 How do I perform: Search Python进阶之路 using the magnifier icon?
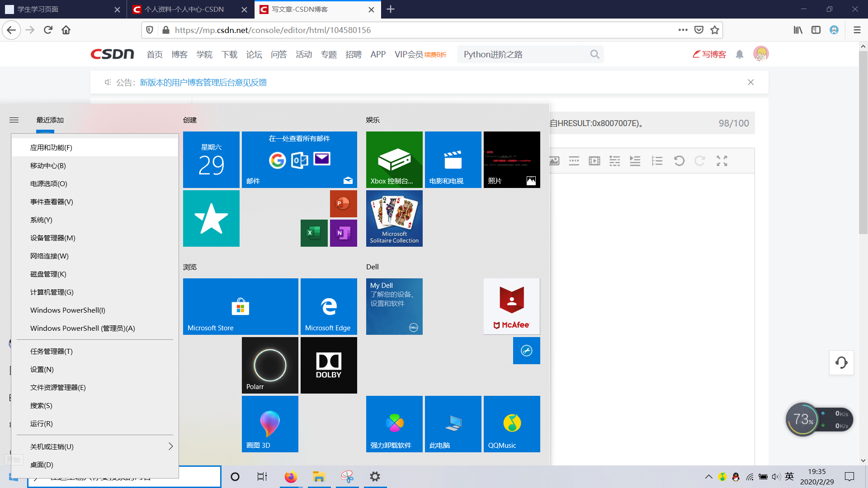(595, 54)
